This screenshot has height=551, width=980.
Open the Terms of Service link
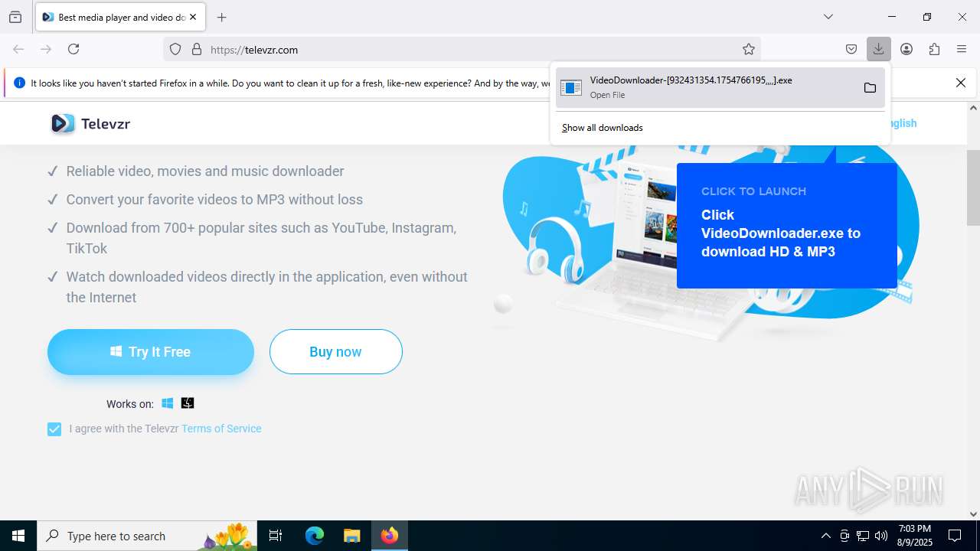tap(221, 429)
